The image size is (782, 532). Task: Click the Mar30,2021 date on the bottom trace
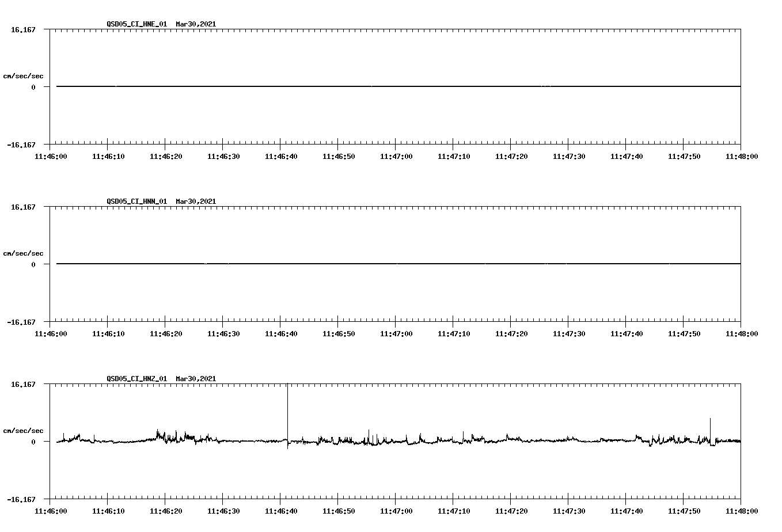tap(195, 379)
